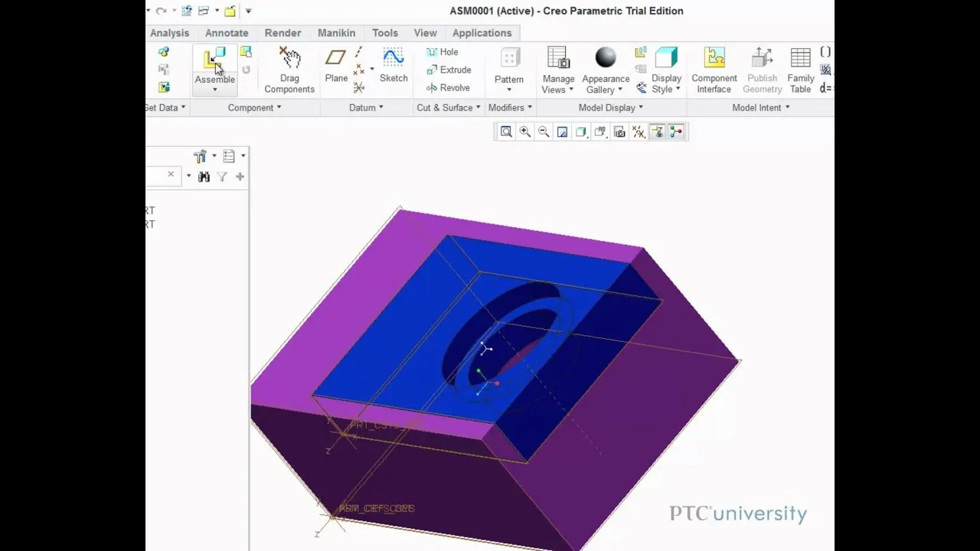Open the Manikin tab

336,33
